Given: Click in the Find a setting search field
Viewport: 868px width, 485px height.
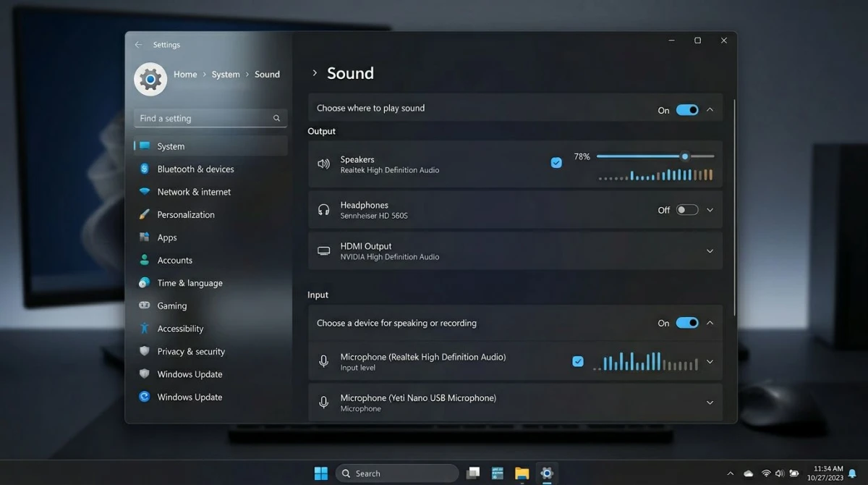Looking at the screenshot, I should click(210, 118).
